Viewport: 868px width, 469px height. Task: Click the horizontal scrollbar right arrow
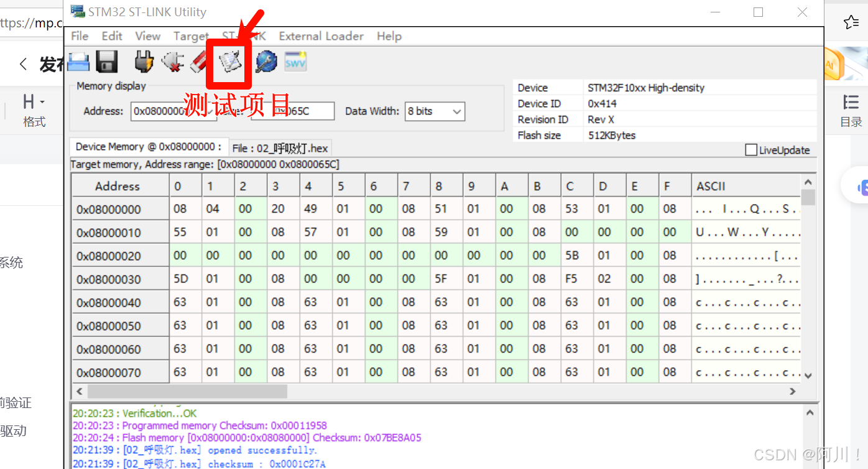[793, 391]
